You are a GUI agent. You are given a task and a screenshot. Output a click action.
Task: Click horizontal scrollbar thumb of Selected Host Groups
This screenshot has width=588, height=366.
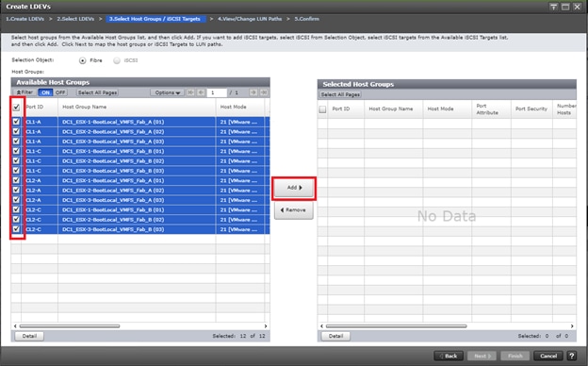(x=396, y=326)
